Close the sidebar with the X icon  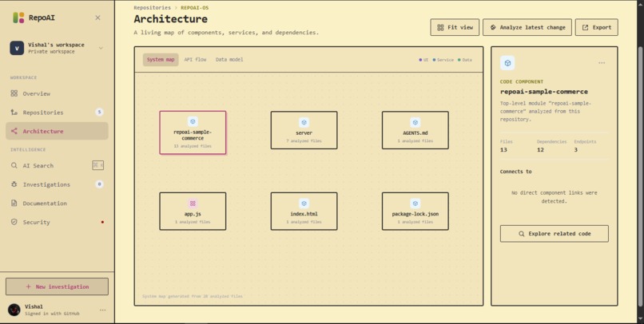pyautogui.click(x=97, y=18)
